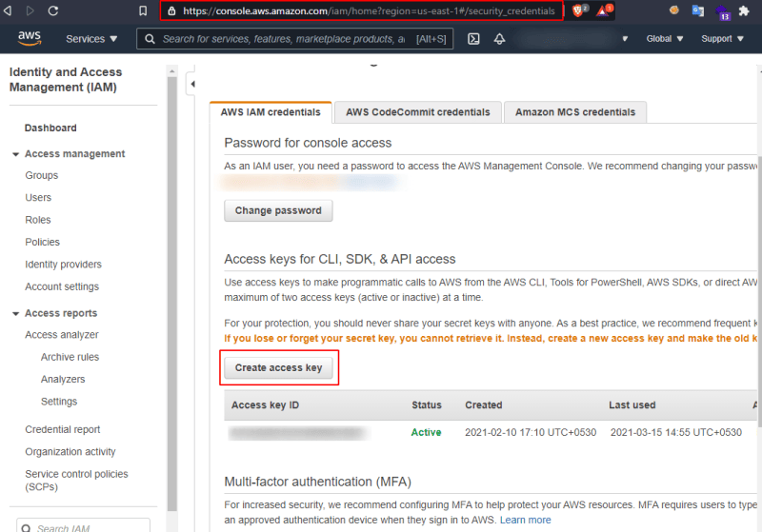The image size is (762, 532).
Task: Open the Brave Rewards triangle icon
Action: click(603, 10)
